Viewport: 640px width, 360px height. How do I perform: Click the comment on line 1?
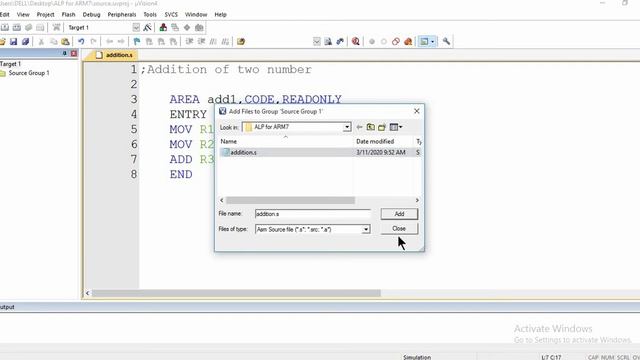[x=226, y=69]
